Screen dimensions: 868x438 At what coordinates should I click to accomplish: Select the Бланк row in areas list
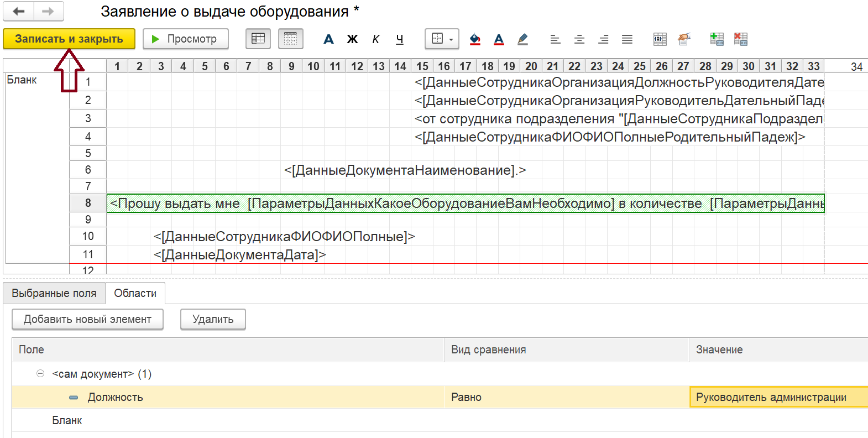coord(440,420)
